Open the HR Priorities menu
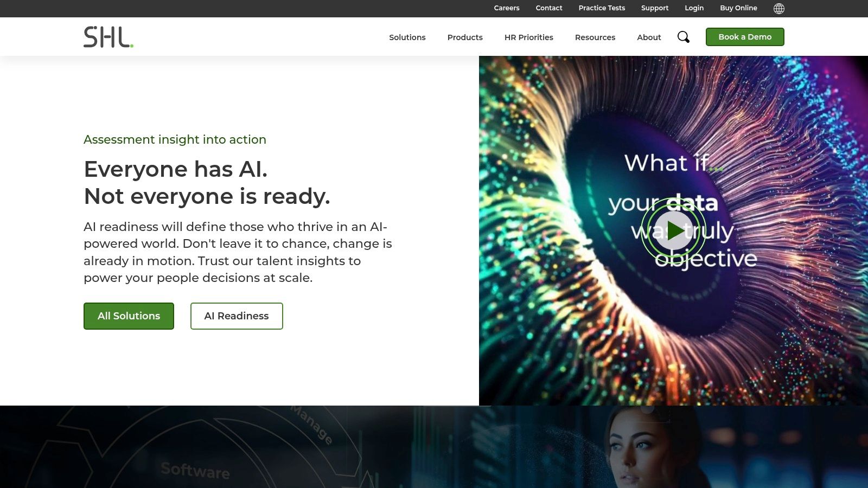This screenshot has width=868, height=488. [529, 37]
